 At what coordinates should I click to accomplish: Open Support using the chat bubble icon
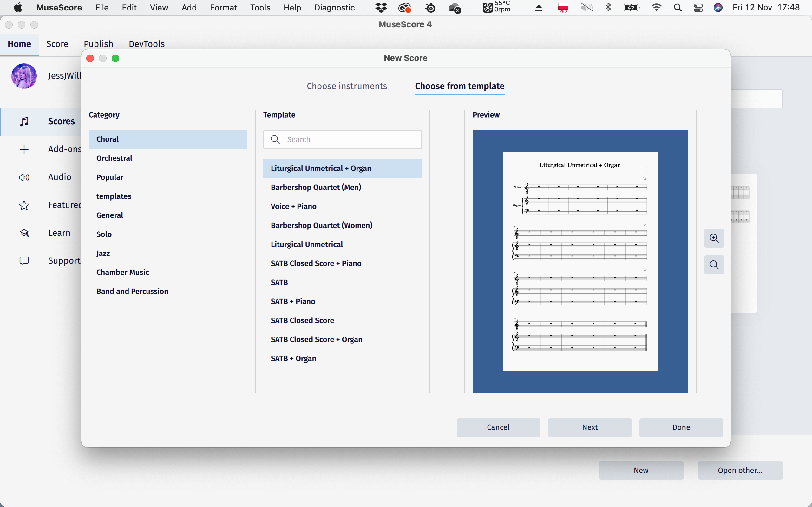(x=24, y=261)
